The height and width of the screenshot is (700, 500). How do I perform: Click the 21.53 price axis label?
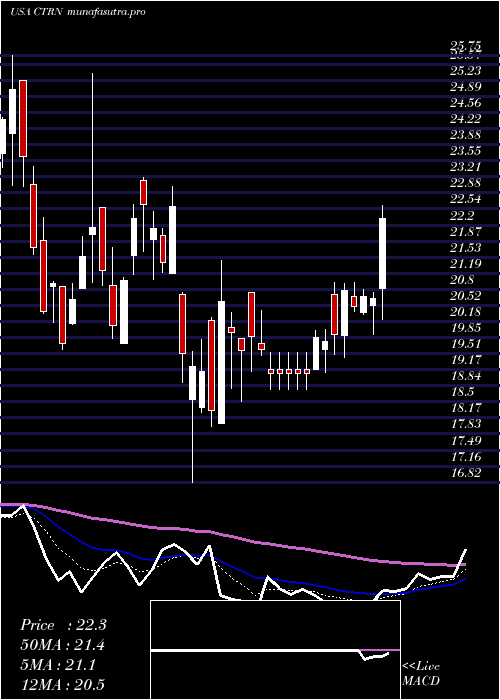click(466, 248)
